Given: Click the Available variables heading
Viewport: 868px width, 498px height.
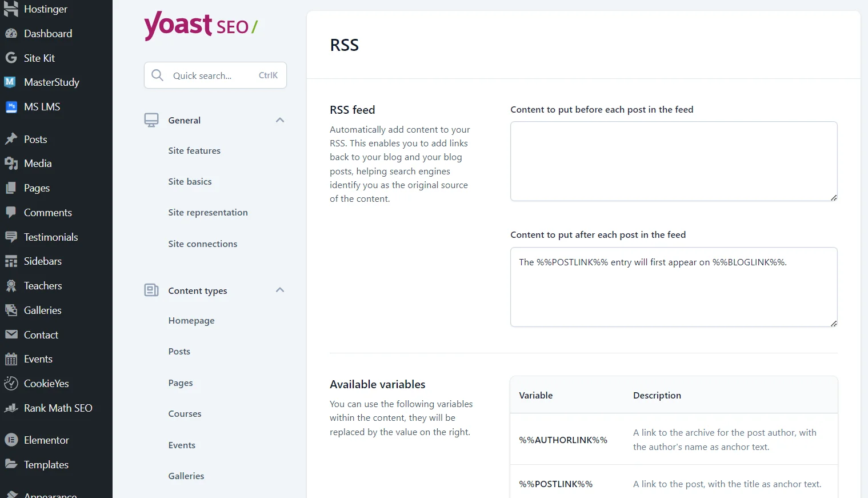Looking at the screenshot, I should 378,385.
